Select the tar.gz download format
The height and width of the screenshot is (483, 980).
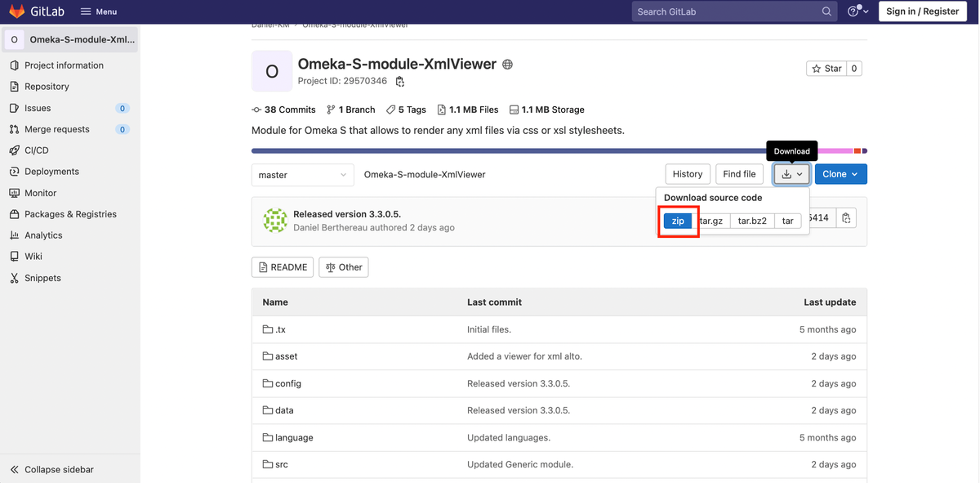click(x=710, y=221)
